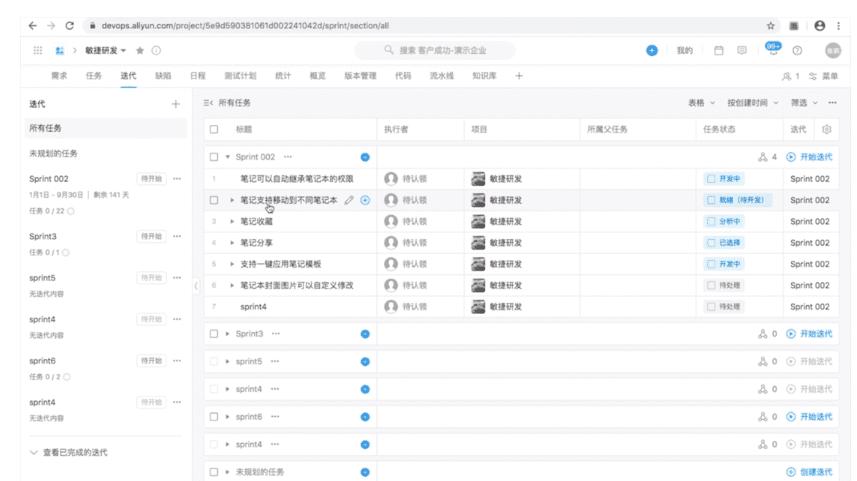Open sidebar sprint6 more menu
This screenshot has width=857, height=481.
[x=177, y=361]
